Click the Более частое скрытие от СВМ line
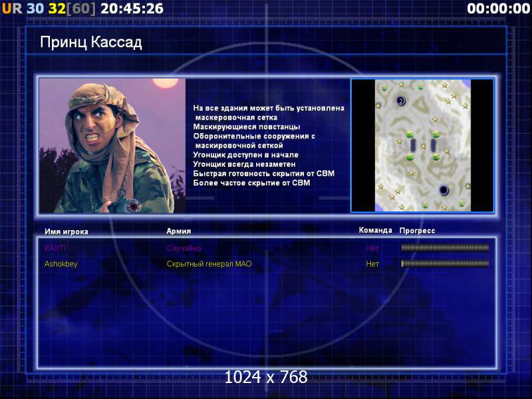532x399 pixels. (251, 183)
